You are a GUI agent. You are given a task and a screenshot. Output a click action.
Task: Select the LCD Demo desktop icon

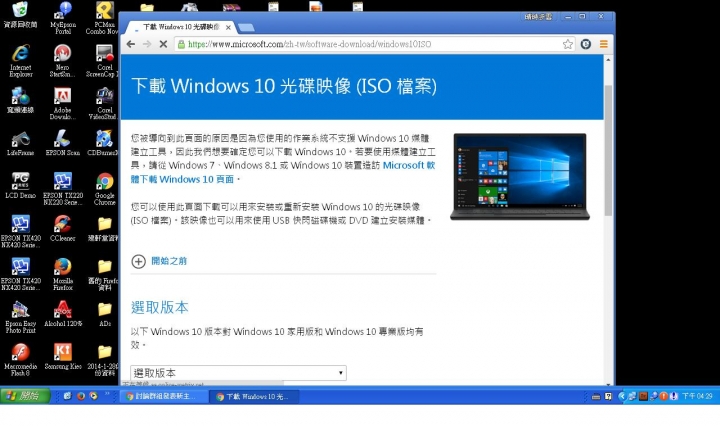tap(20, 185)
